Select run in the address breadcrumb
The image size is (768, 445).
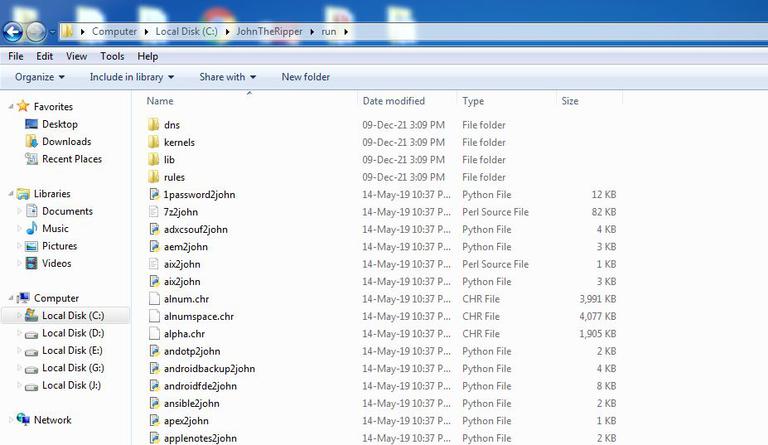coord(329,31)
